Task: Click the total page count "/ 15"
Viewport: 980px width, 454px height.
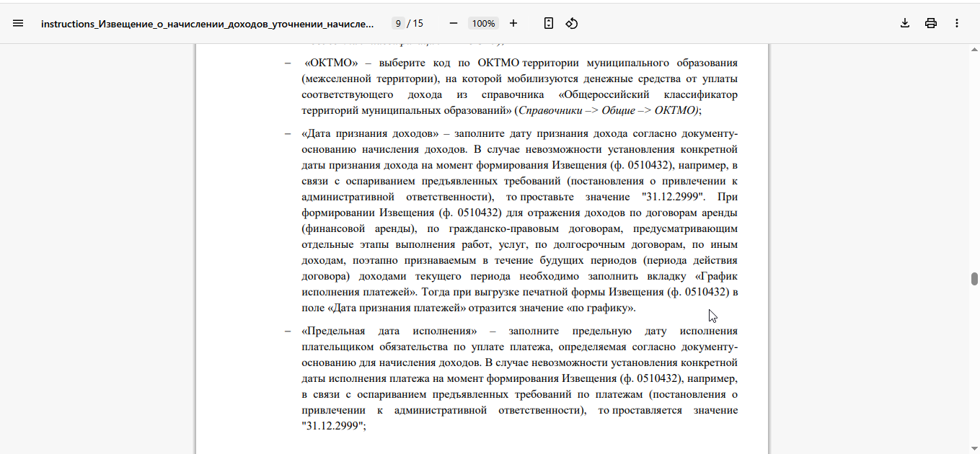Action: coord(415,23)
